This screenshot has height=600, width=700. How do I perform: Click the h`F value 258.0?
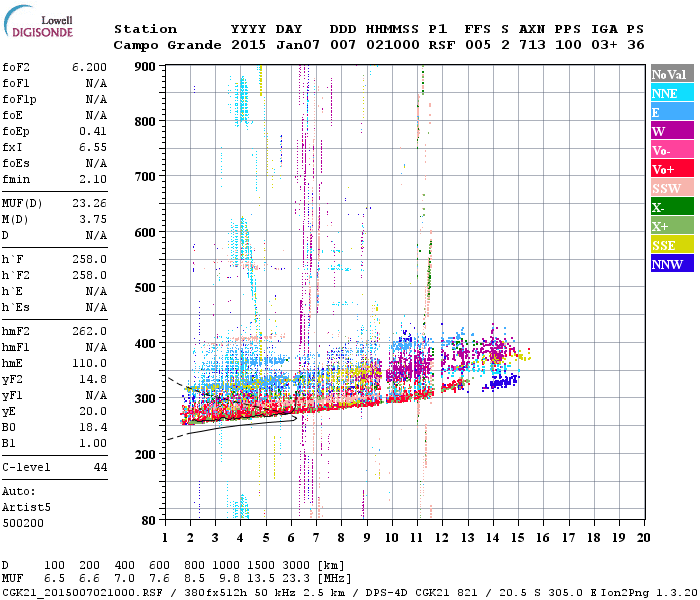(90, 259)
